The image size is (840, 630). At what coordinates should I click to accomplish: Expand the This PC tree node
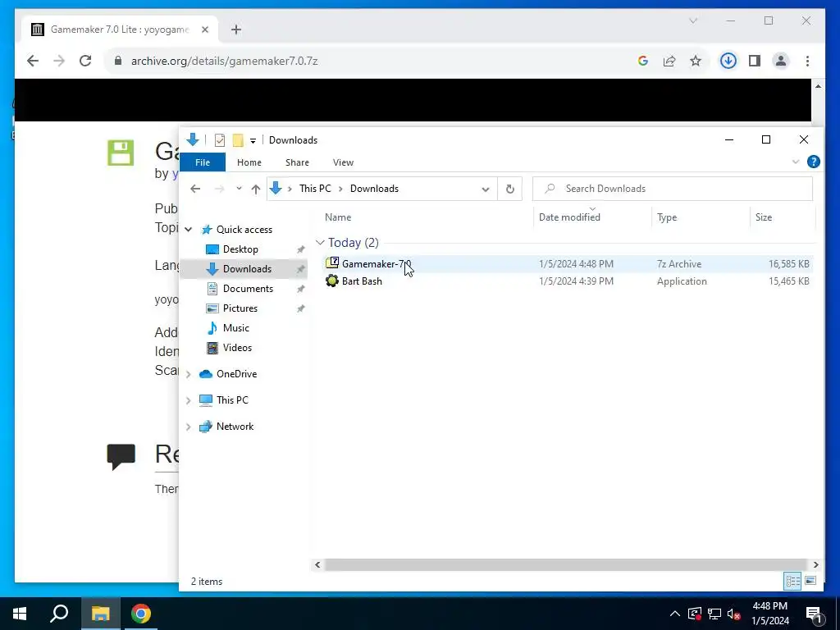(189, 400)
